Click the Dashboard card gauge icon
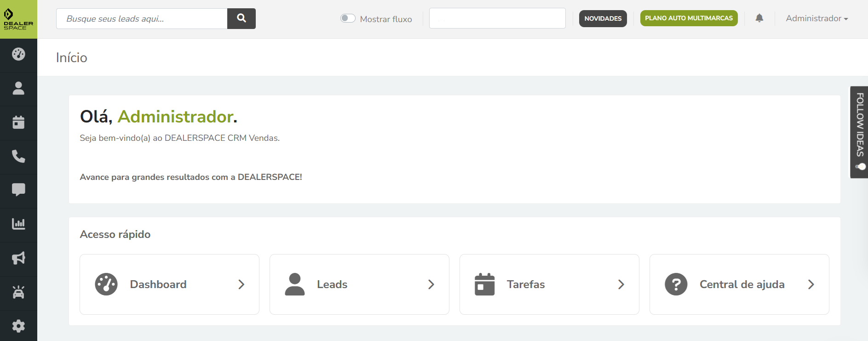 [x=106, y=284]
